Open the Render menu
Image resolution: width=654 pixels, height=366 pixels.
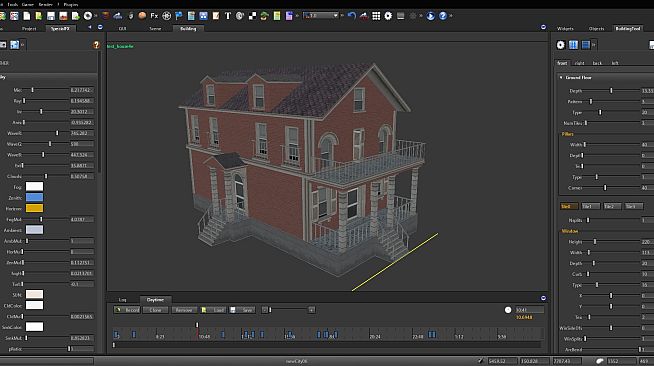(45, 4)
